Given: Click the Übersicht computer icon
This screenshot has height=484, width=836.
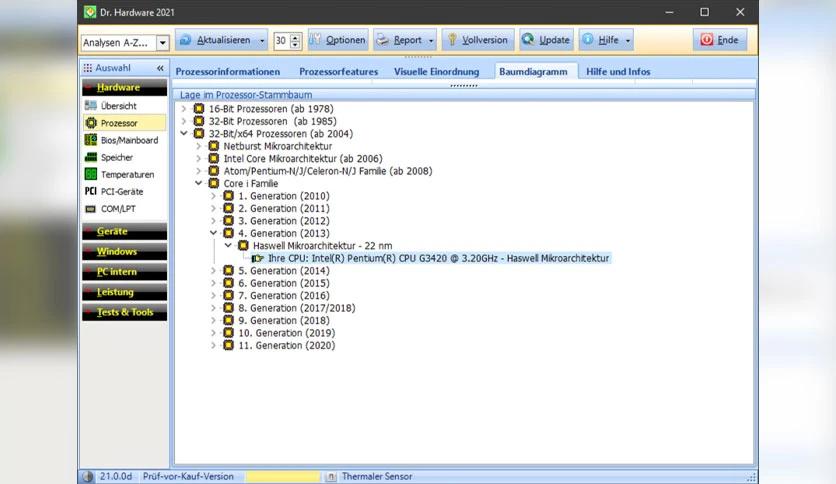Looking at the screenshot, I should [x=91, y=106].
